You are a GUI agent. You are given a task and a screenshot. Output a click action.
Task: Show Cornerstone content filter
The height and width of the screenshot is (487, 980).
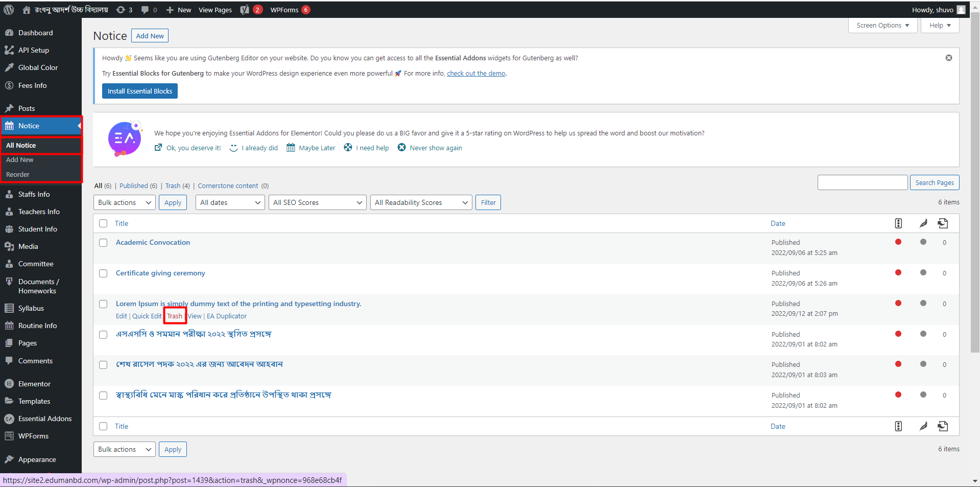pos(233,185)
